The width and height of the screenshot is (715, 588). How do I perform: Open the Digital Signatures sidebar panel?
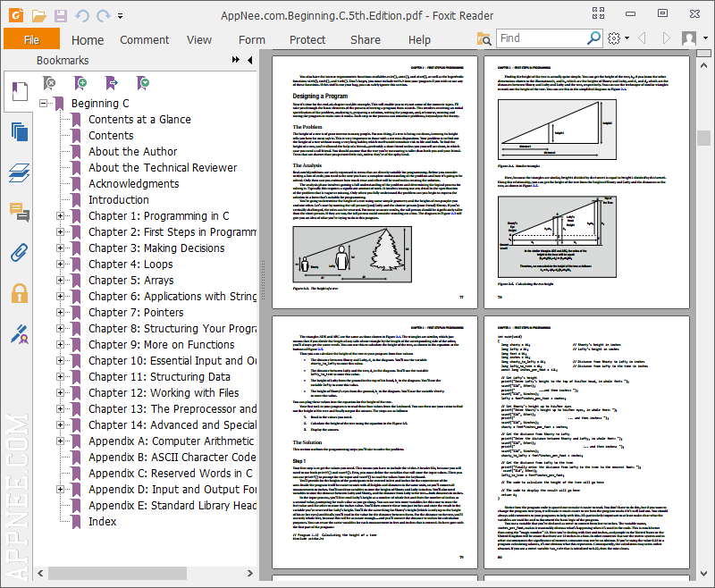[19, 334]
